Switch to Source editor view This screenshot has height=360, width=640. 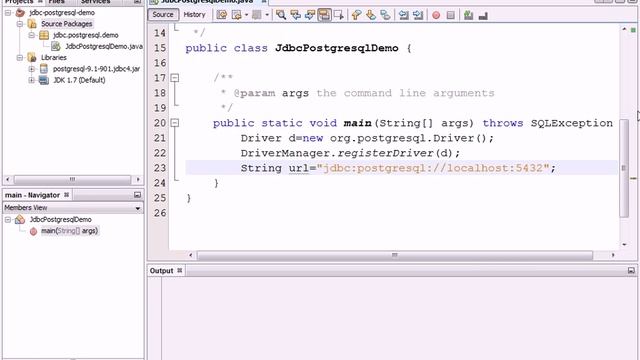click(163, 15)
